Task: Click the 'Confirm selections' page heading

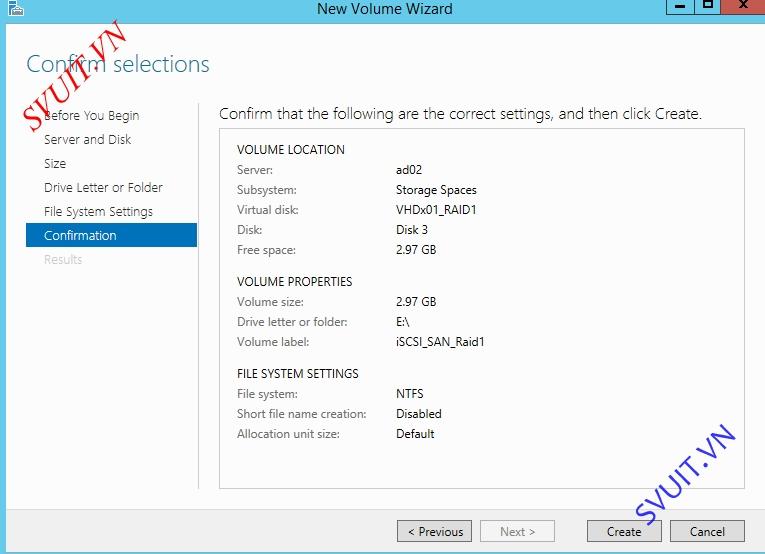Action: [118, 64]
